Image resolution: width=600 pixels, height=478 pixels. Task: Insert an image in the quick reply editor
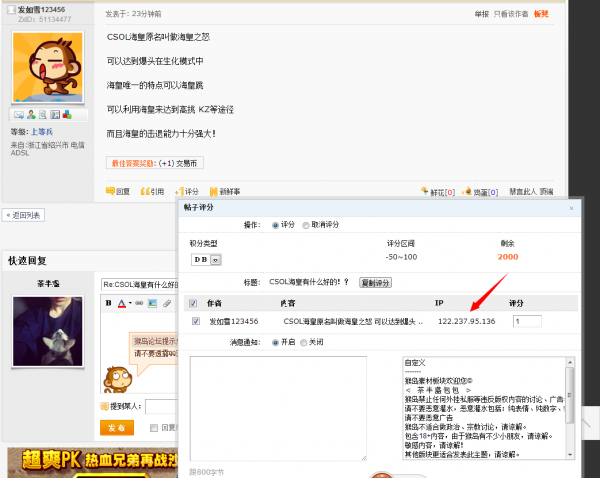coord(152,303)
